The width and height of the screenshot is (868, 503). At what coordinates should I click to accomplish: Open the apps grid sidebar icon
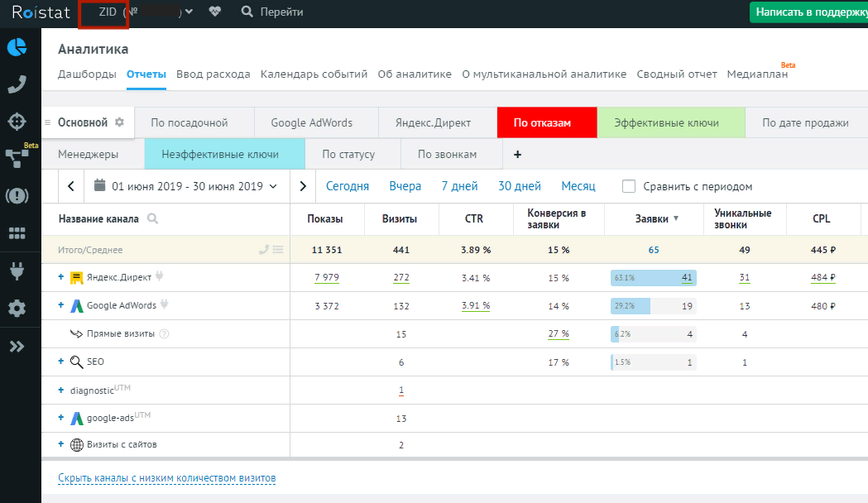tap(17, 233)
